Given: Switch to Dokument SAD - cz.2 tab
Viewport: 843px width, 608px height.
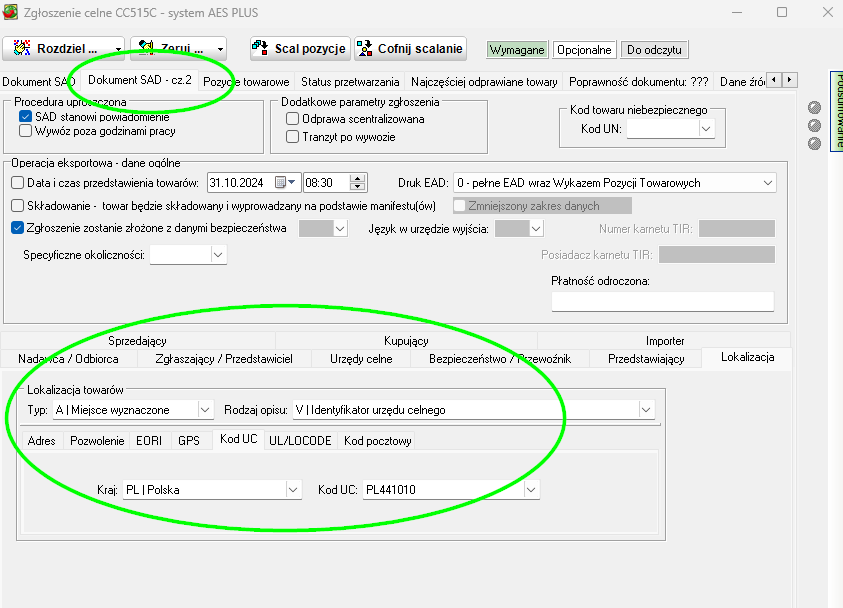Looking at the screenshot, I should [x=140, y=80].
